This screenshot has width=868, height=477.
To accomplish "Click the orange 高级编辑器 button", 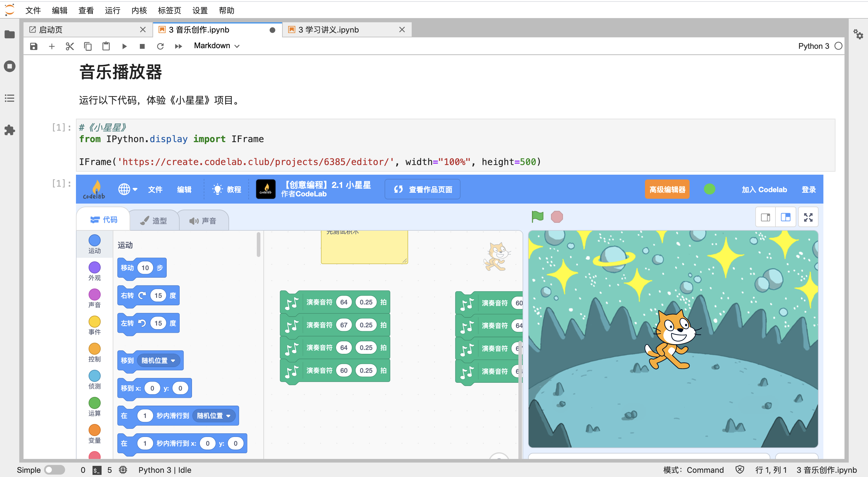I will (667, 189).
